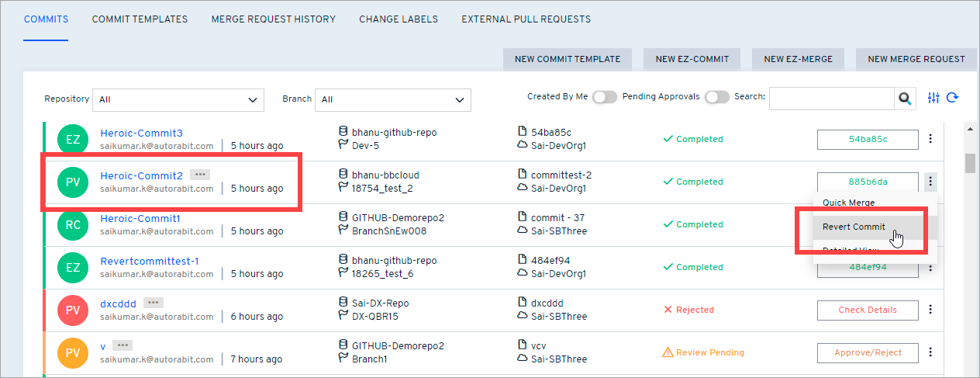Switch to Merge Request History tab
The height and width of the screenshot is (378, 980).
[273, 19]
